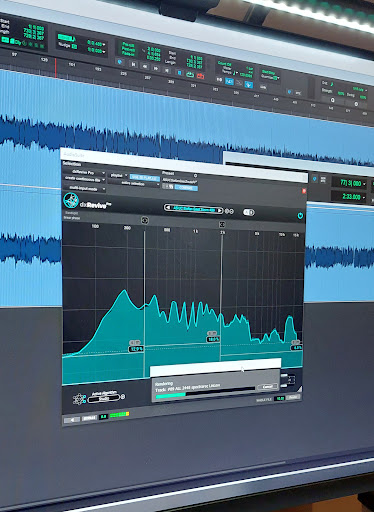Click the algorithm molecule icon
374x512 pixels.
(79, 399)
